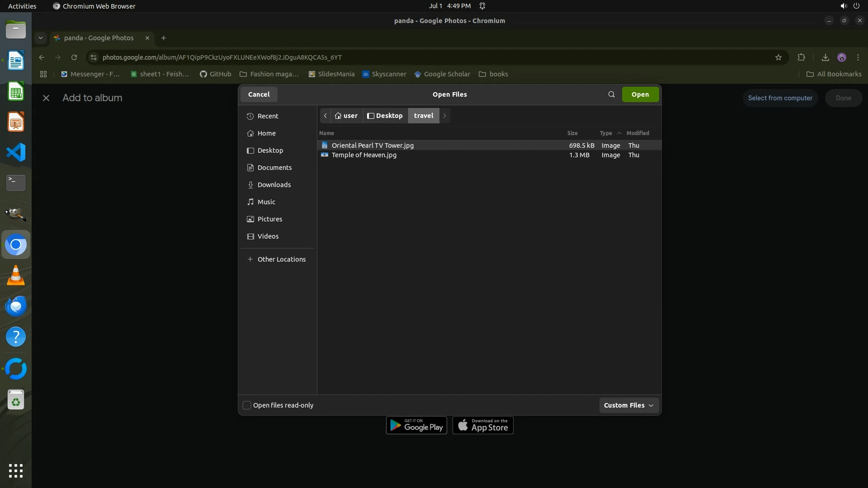Image resolution: width=868 pixels, height=488 pixels.
Task: Close the Add to album panel
Action: [46, 98]
